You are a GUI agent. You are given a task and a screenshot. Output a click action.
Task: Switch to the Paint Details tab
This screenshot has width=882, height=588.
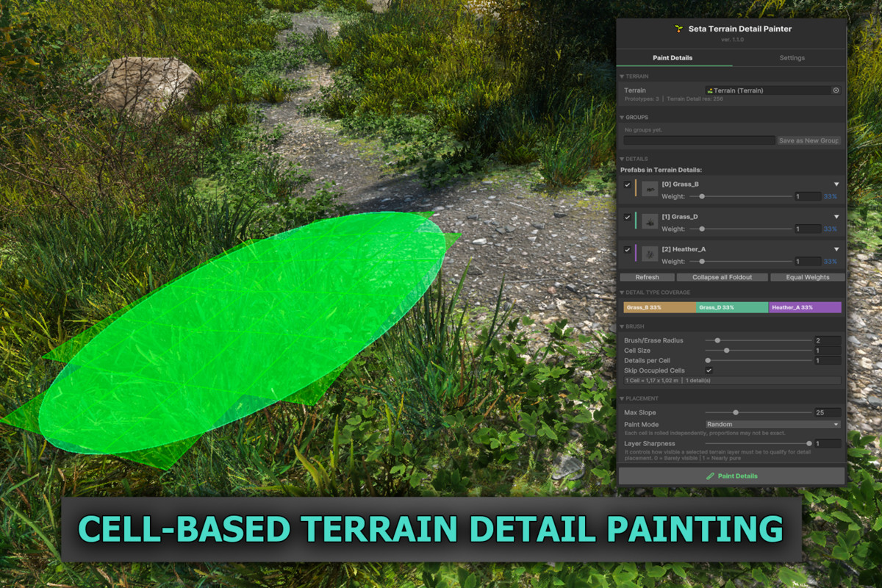pyautogui.click(x=673, y=58)
